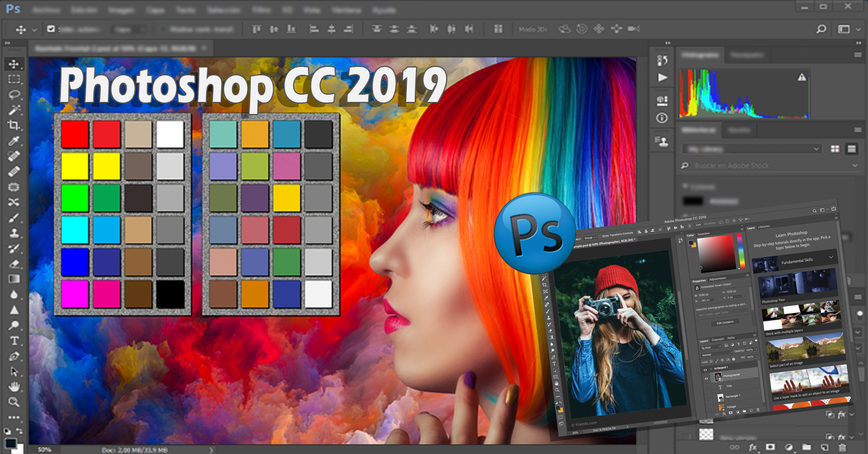The height and width of the screenshot is (454, 868).
Task: Select the Move tool in the main toolbar
Action: coord(14,64)
